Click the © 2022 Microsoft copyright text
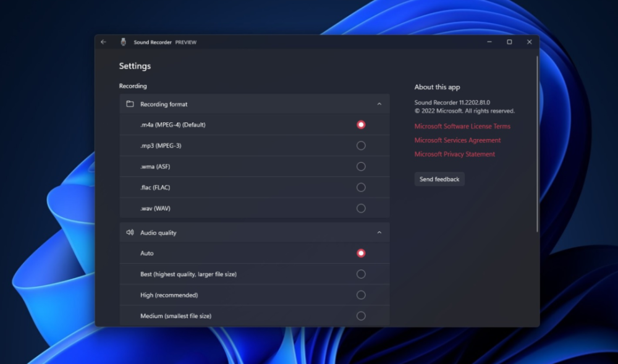 point(464,111)
